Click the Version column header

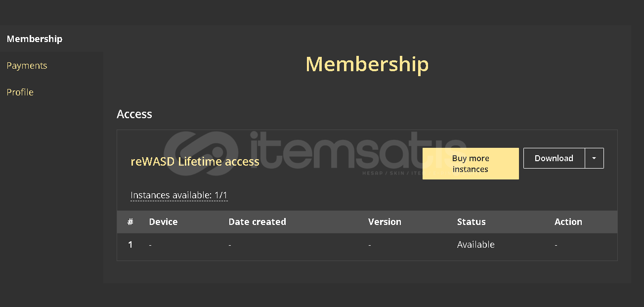[x=385, y=222]
